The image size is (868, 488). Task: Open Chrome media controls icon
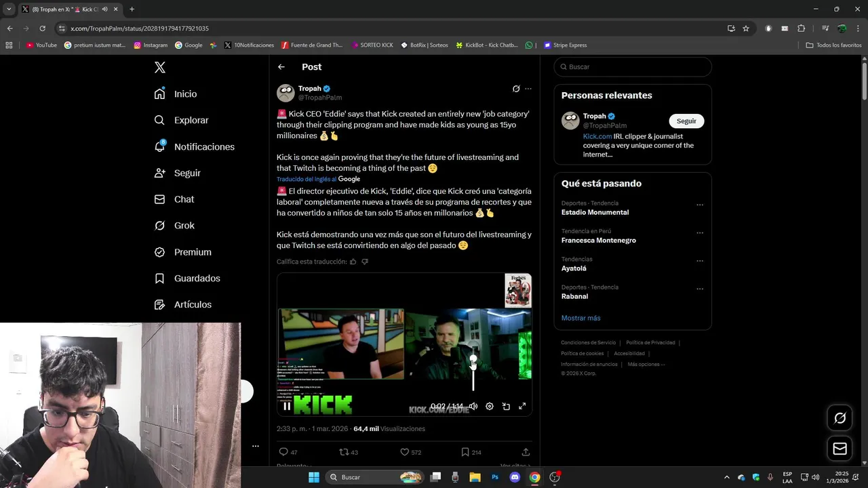click(x=825, y=28)
